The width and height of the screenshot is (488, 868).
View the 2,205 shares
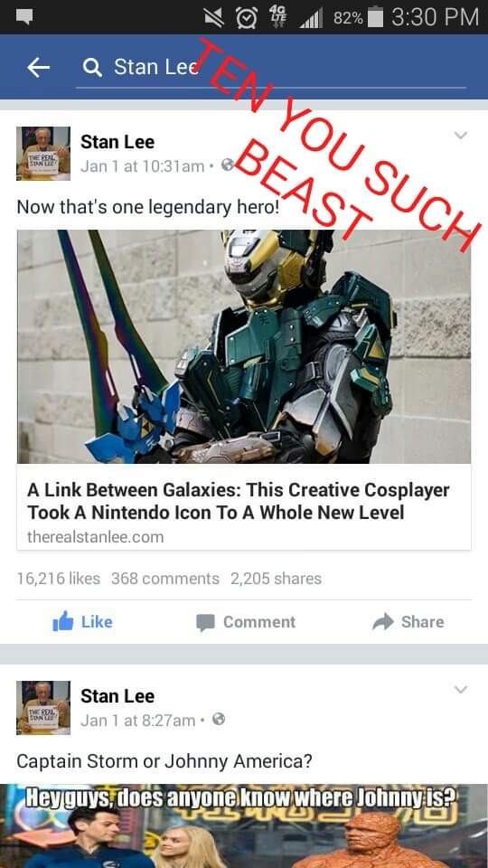pos(277,579)
